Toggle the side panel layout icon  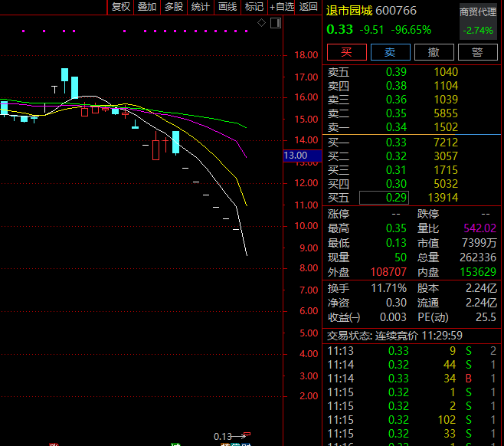tap(276, 23)
